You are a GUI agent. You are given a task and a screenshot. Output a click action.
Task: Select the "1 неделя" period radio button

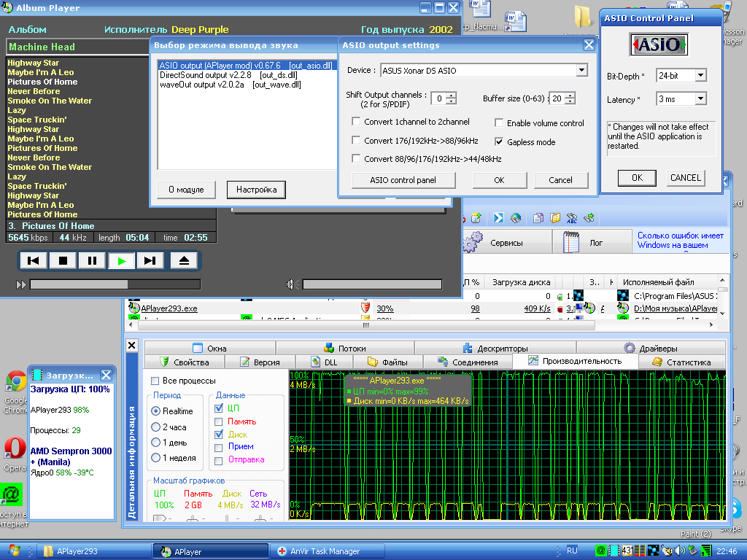pos(155,458)
